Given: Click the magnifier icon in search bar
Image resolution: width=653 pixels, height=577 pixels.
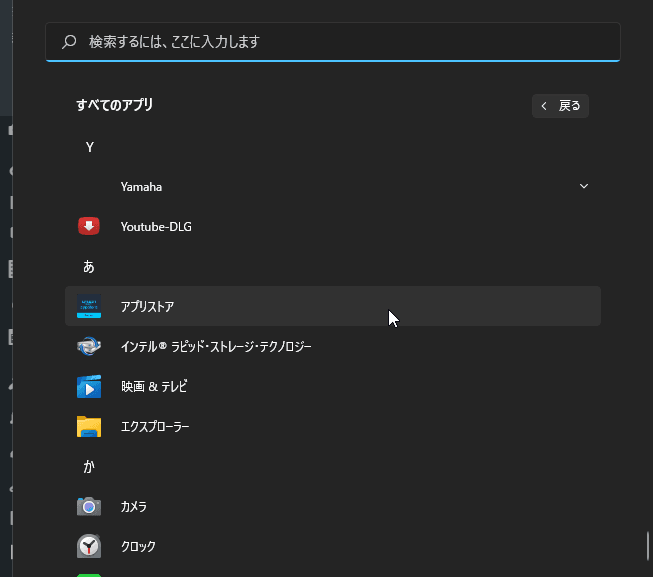Looking at the screenshot, I should coord(69,42).
